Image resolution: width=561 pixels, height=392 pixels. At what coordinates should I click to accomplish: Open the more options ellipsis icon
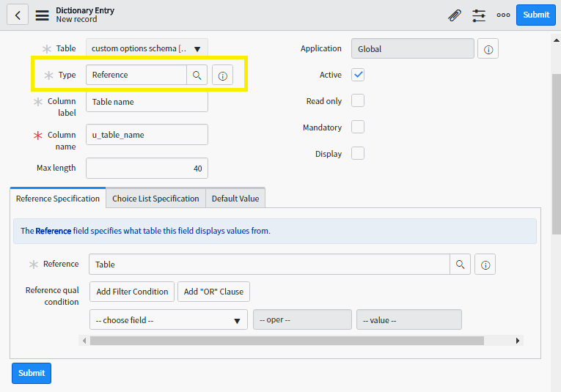click(x=503, y=15)
